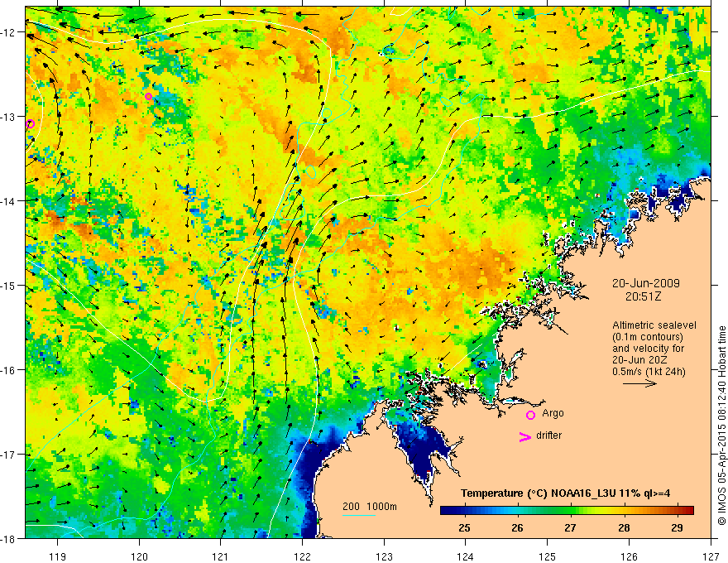This screenshot has width=728, height=563.
Task: Click latitude axis label -17
Action: [10, 455]
